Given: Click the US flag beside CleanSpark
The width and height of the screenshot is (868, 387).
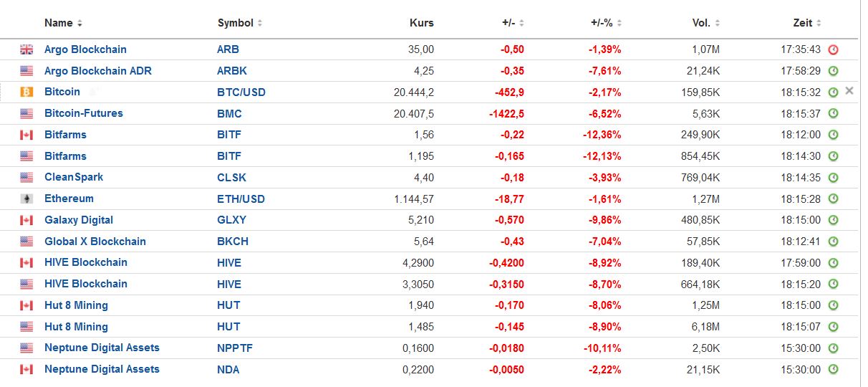Looking at the screenshot, I should [26, 177].
